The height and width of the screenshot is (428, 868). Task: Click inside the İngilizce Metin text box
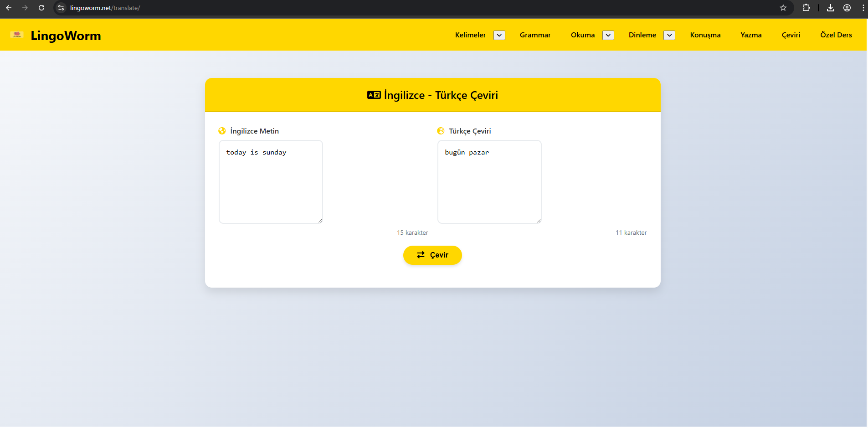271,182
